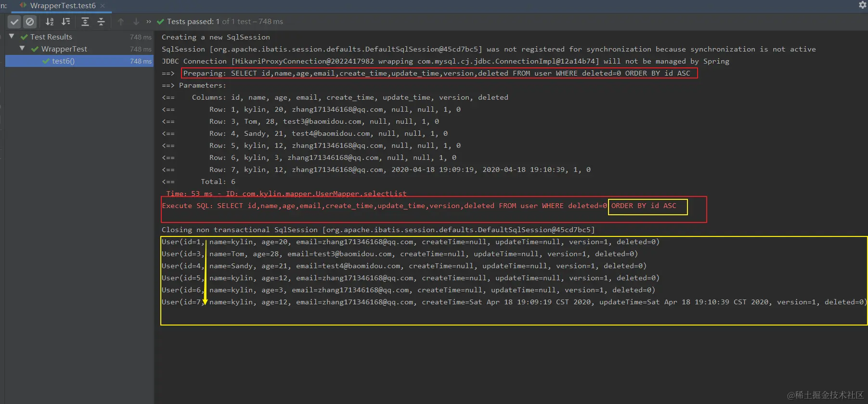
Task: Sort tests by duration
Action: [x=66, y=22]
